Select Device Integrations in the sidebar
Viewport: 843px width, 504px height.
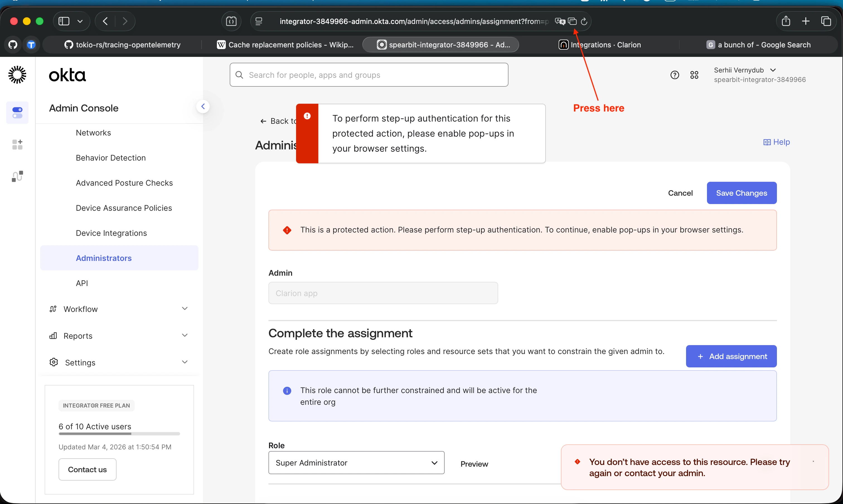[111, 233]
